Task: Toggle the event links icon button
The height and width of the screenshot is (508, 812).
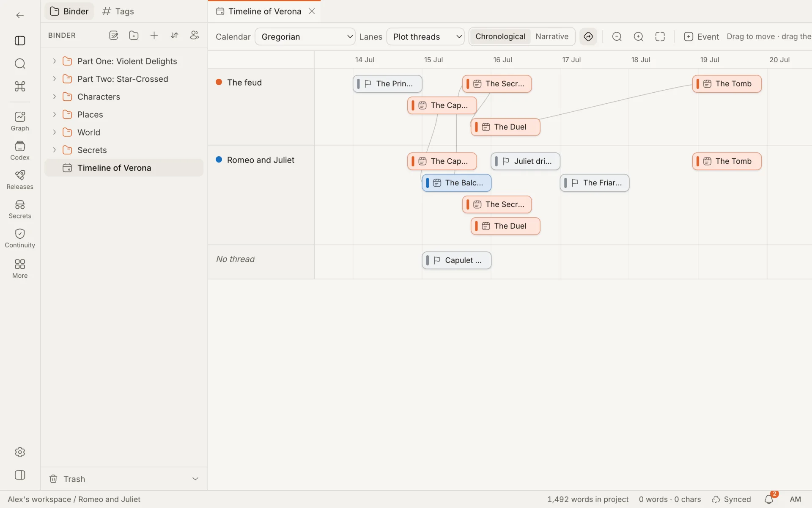Action: 588,37
